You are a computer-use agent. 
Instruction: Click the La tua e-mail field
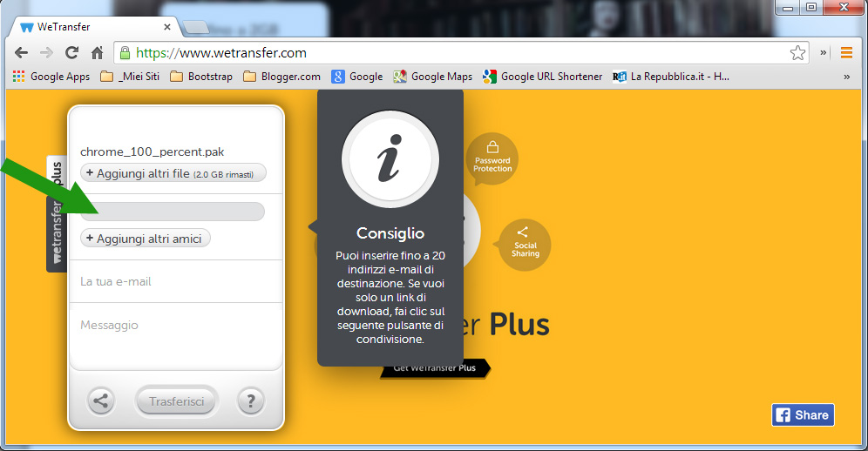point(176,281)
